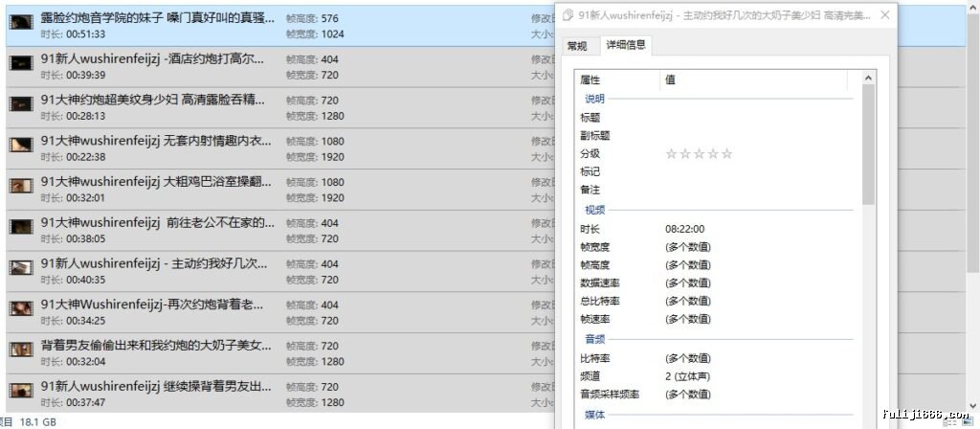Image resolution: width=980 pixels, height=429 pixels.
Task: Click the 说明 section heading
Action: 594,99
